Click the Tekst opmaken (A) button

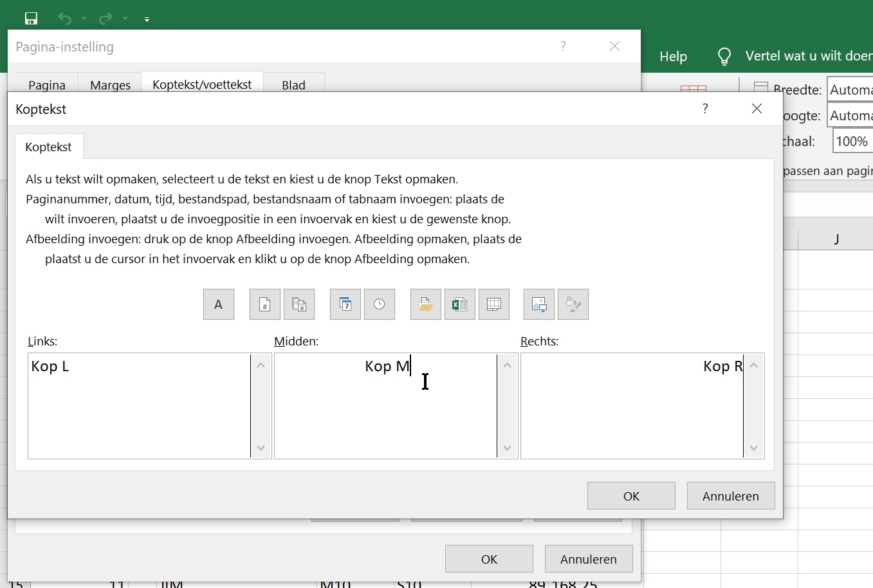pyautogui.click(x=219, y=304)
